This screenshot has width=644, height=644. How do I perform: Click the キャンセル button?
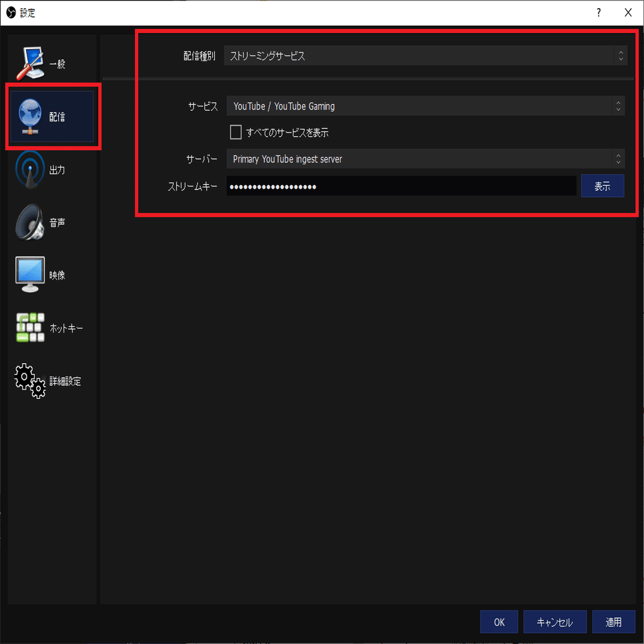coord(555,622)
